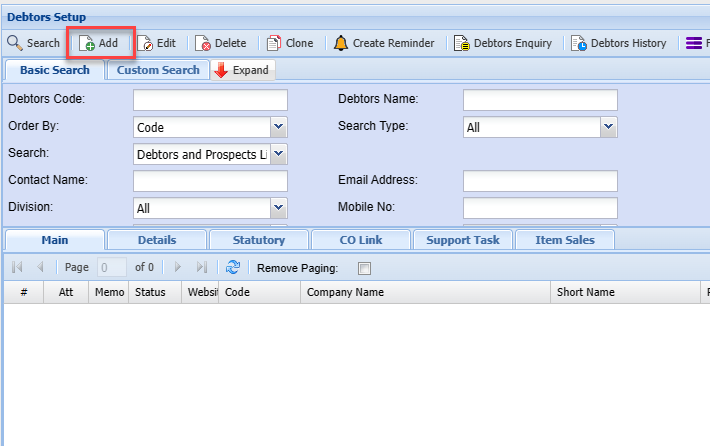
Task: Clone the selected debtor
Action: pyautogui.click(x=290, y=43)
